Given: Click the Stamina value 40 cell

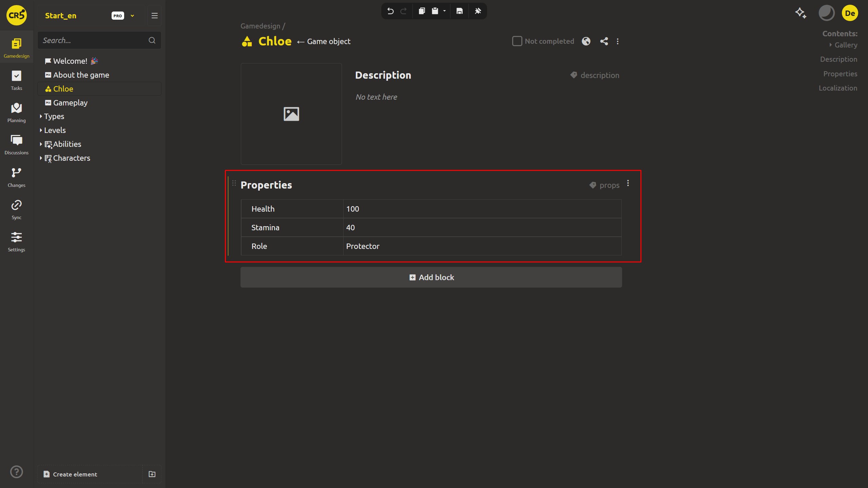Looking at the screenshot, I should [x=482, y=228].
